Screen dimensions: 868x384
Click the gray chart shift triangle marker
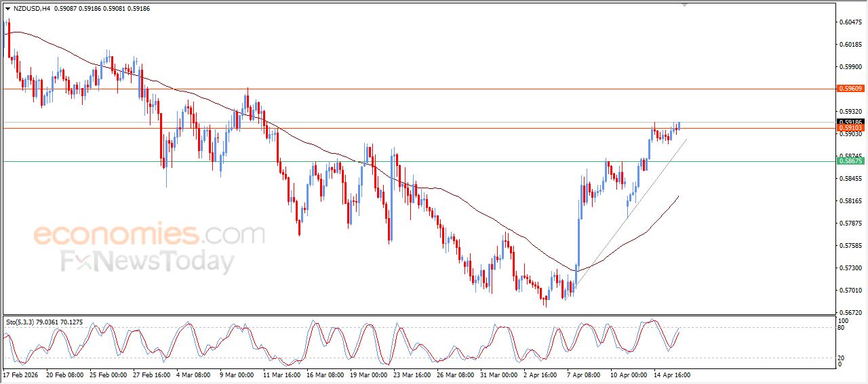pyautogui.click(x=685, y=5)
